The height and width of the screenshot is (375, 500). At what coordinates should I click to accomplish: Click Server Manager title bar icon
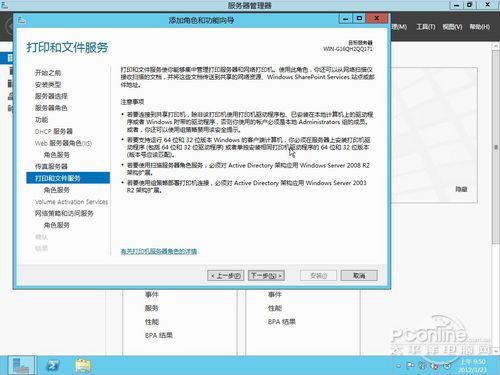4,4
